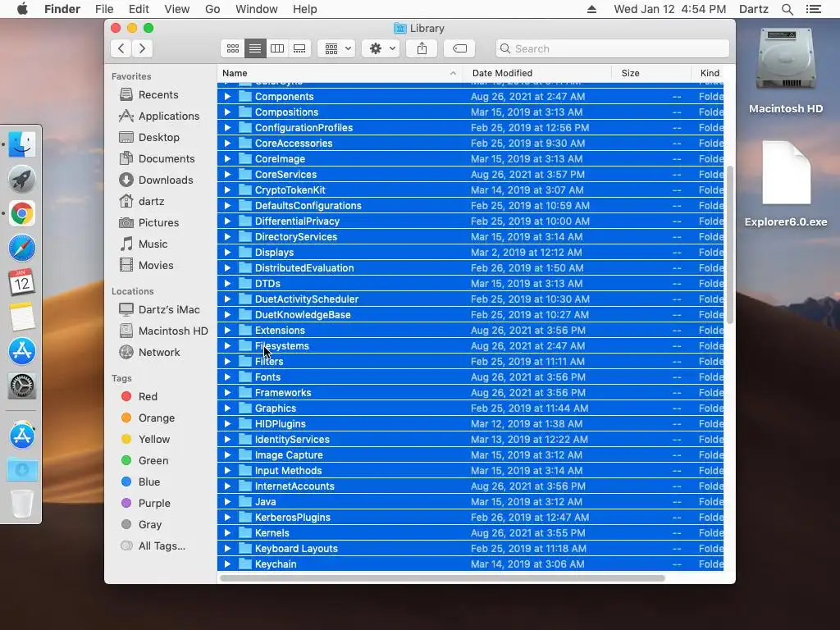Expand the CoreServices folder disclosure triangle
This screenshot has width=840, height=630.
coord(227,175)
